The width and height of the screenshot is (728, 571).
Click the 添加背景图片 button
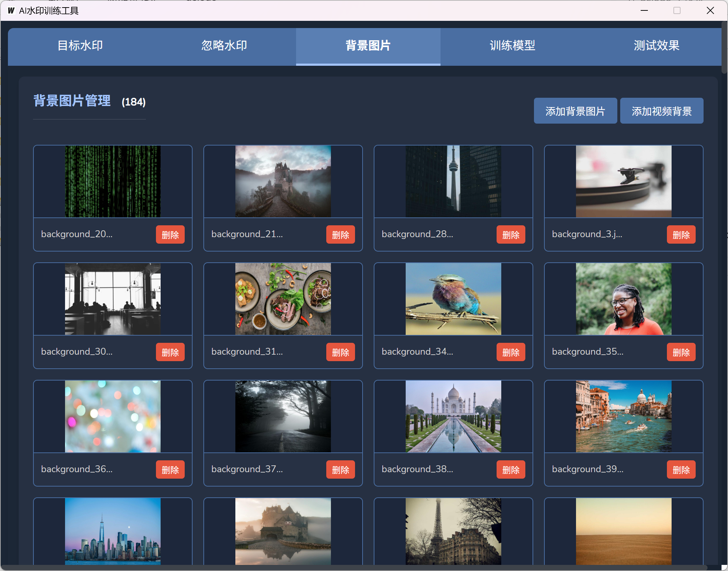click(x=575, y=111)
